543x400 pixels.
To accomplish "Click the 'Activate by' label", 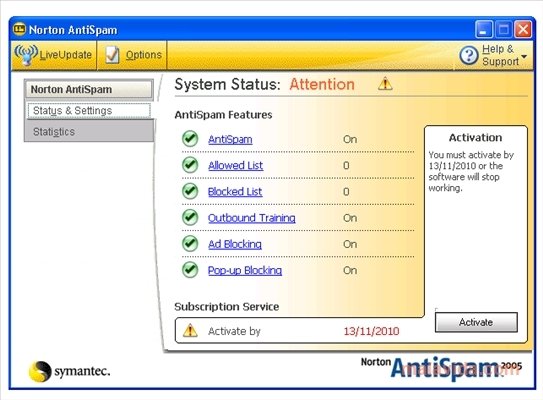I will coord(234,331).
